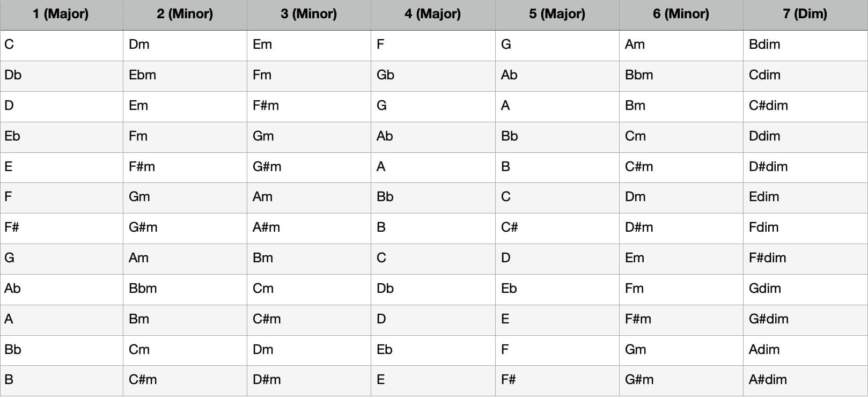Select the "7 (Dim)" column header
Viewport: 868px width, 398px height.
[x=805, y=14]
